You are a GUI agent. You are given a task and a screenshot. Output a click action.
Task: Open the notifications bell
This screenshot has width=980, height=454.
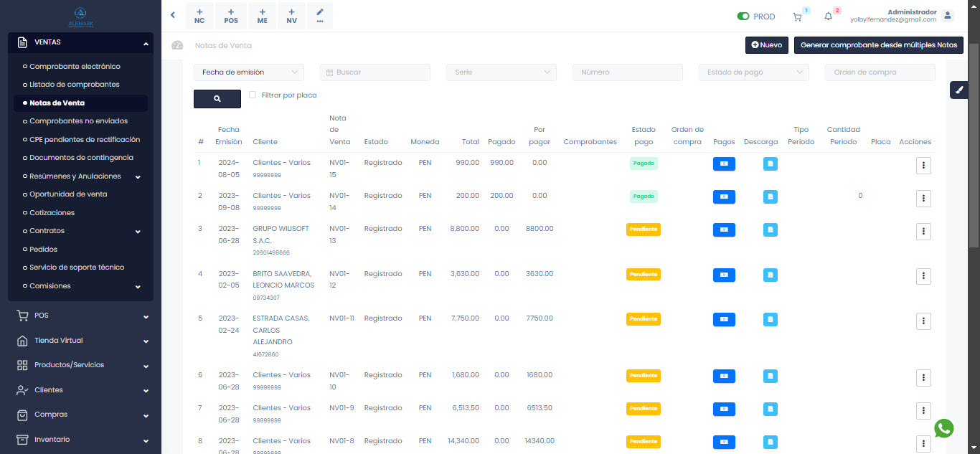click(x=828, y=17)
